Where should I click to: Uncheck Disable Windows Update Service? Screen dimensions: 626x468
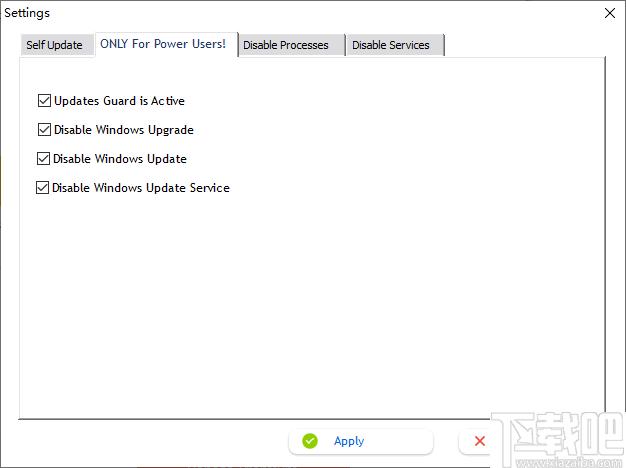point(43,187)
